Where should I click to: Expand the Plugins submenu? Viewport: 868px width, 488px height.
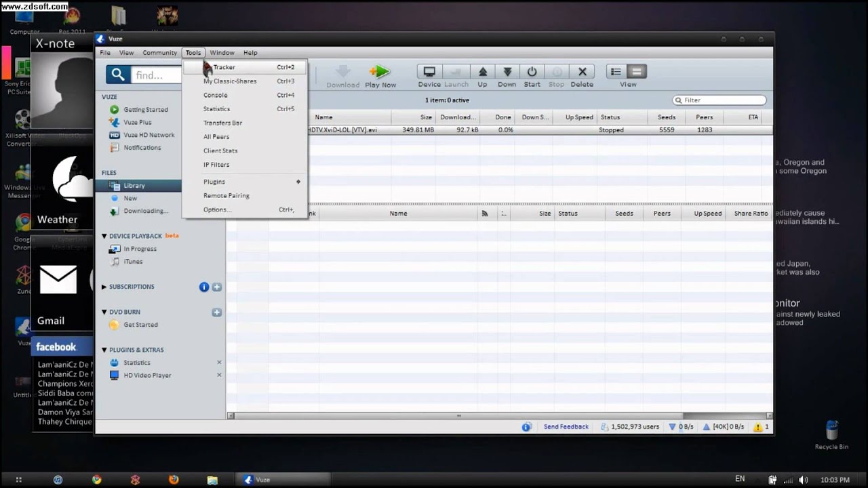(x=245, y=182)
